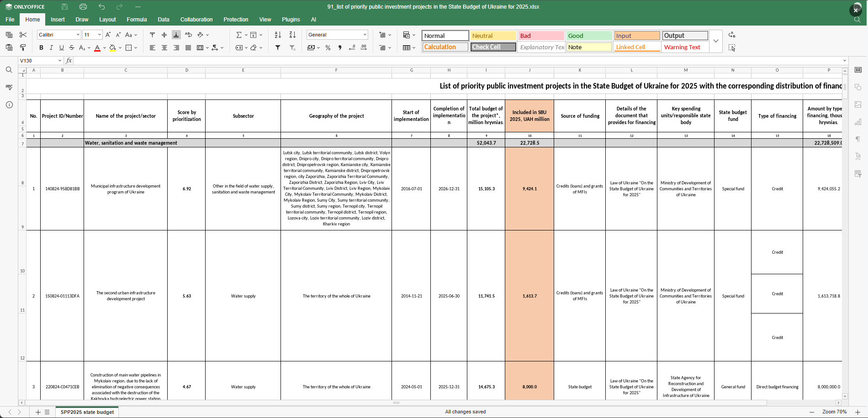Click the Print file icon
Viewport: 868px width, 418px height.
tap(83, 7)
